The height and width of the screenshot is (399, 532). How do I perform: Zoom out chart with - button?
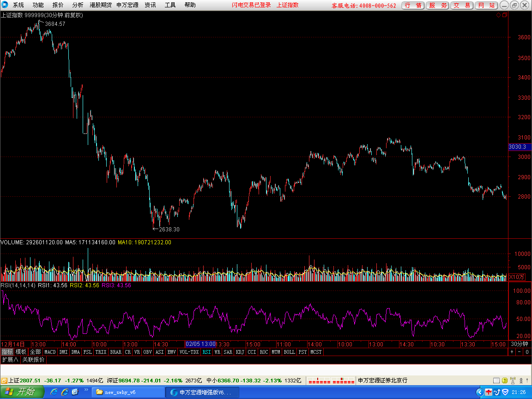tap(520, 352)
